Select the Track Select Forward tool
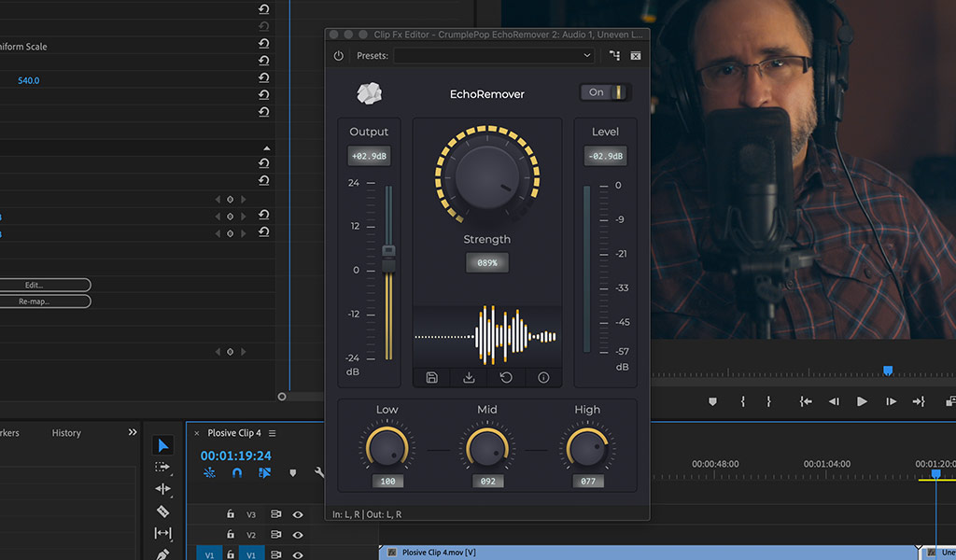The image size is (956, 560). point(162,468)
